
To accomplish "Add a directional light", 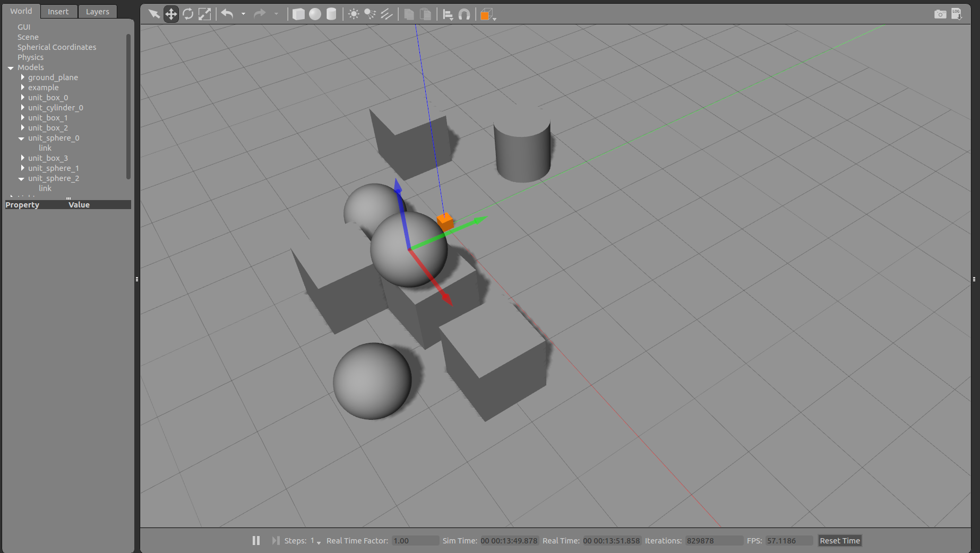I will click(386, 14).
